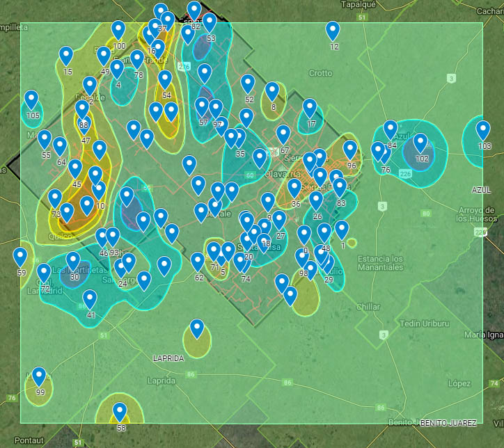The image size is (504, 448).
Task: Select the map pin labeled 1
Action: 342,230
